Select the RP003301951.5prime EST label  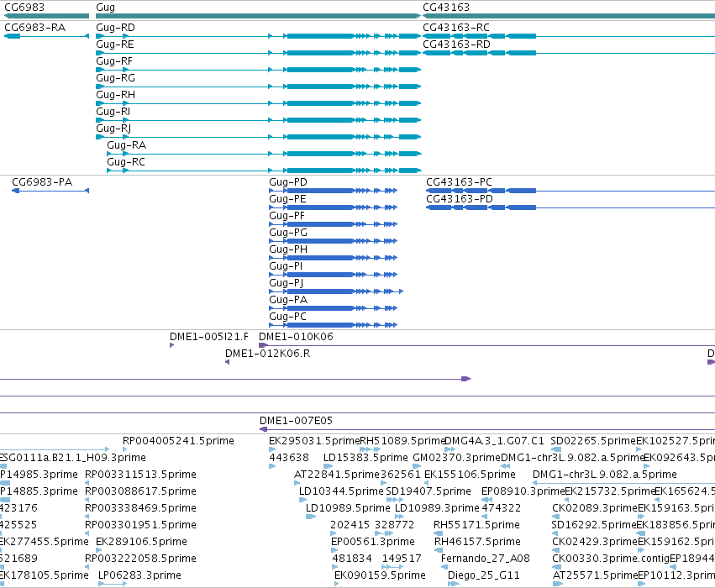[141, 525]
